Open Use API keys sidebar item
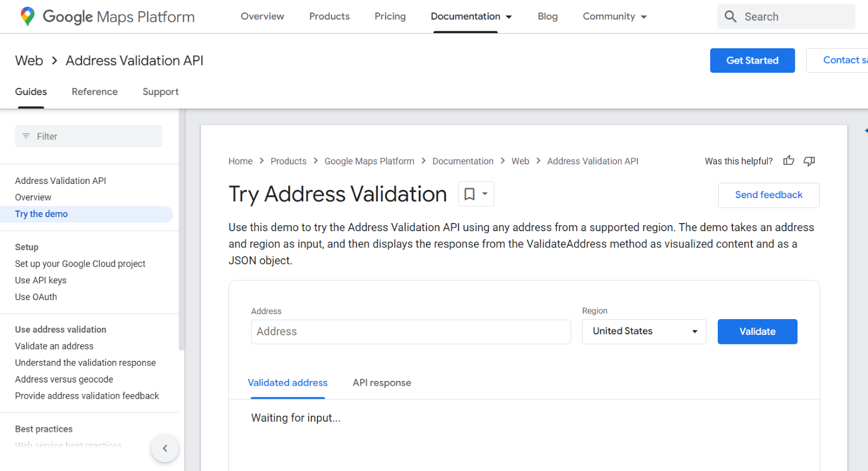The height and width of the screenshot is (471, 868). click(41, 281)
